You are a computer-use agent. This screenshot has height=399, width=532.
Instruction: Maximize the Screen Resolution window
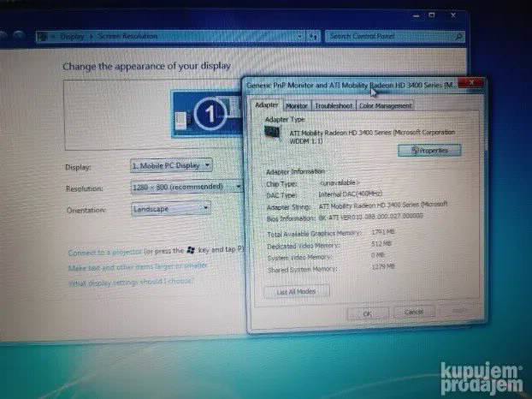click(x=432, y=15)
